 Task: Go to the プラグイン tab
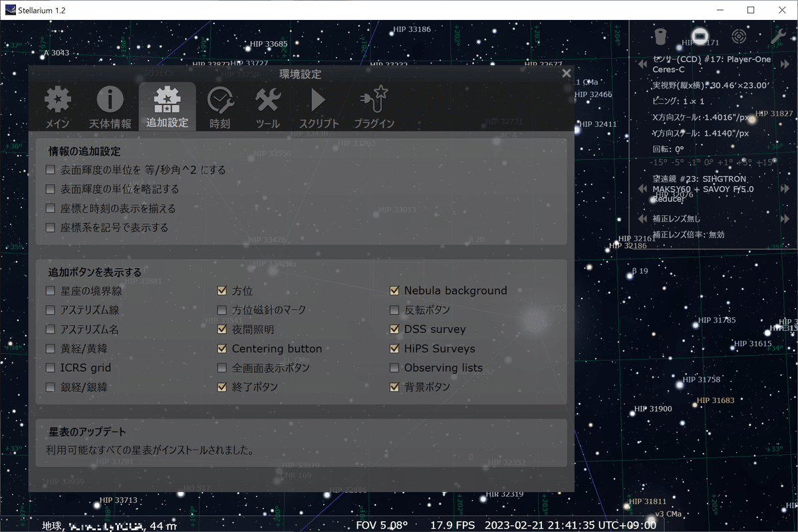coord(374,107)
